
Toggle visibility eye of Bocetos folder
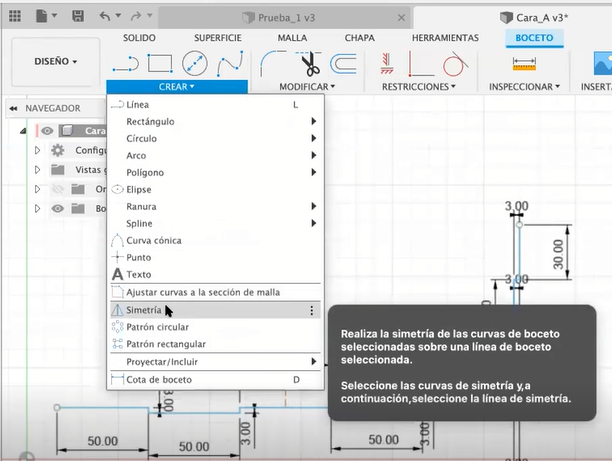[58, 208]
